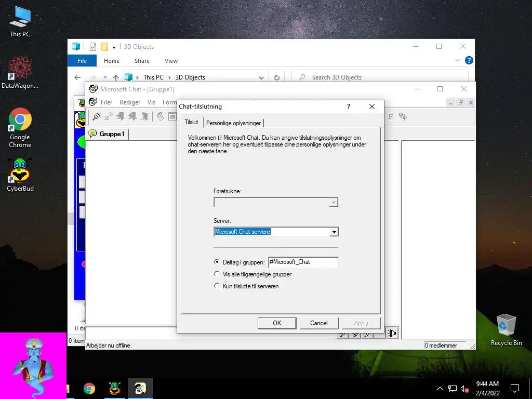
Task: Switch to the 'Personlige oplysninger' tab
Action: 233,123
